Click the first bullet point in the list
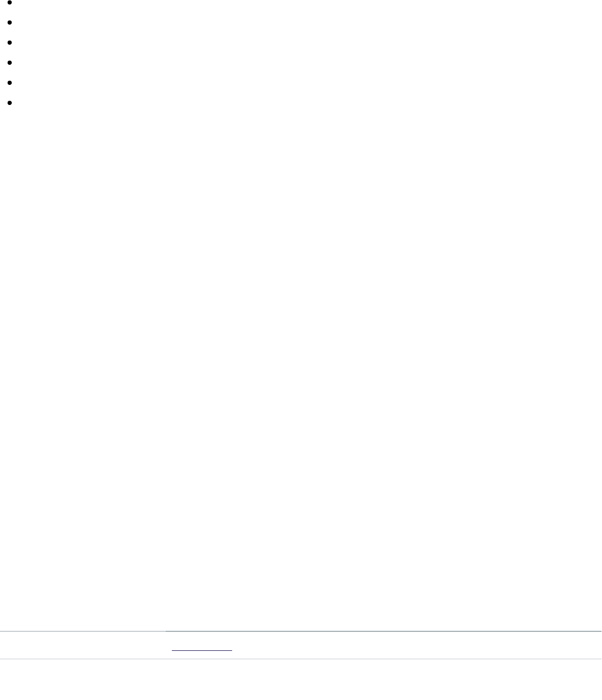Screen dimensions: 602x700 point(11,3)
